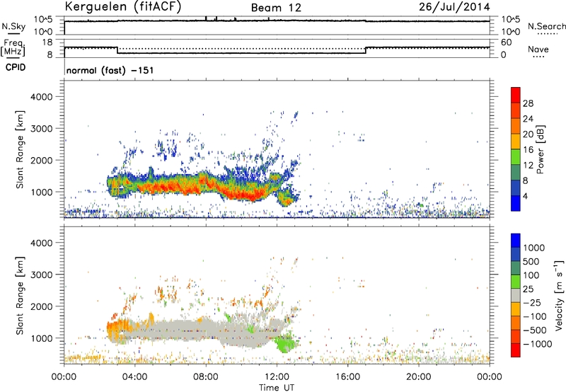
Task: Click the '16:00' time tick label
Action: (x=347, y=377)
